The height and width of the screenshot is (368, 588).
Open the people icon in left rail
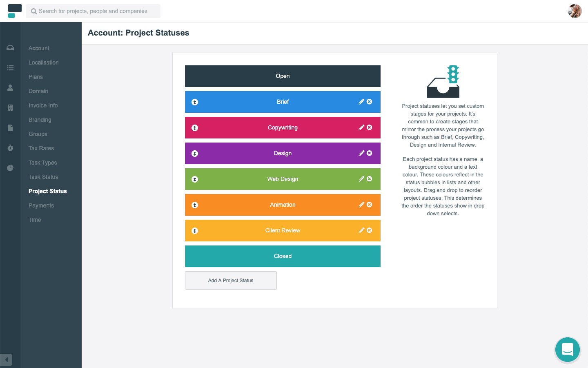point(10,88)
